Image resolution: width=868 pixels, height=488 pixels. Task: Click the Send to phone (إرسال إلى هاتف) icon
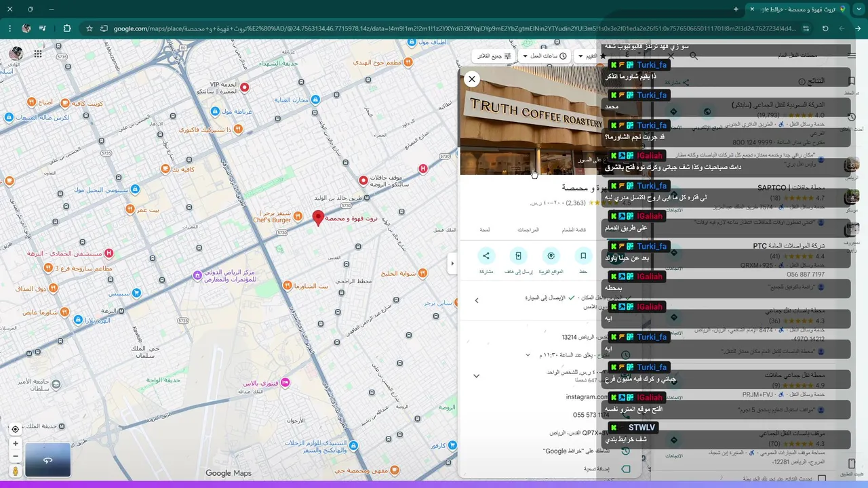518,256
